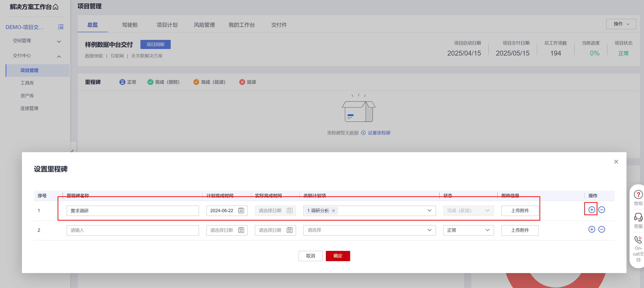Switch to the 驾驶舱 tab
This screenshot has height=288, width=644.
point(130,25)
